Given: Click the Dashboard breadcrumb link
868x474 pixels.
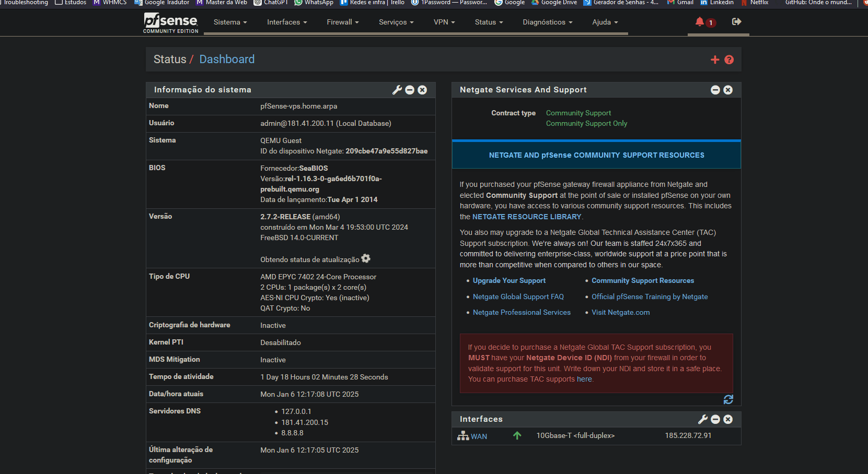Looking at the screenshot, I should click(x=227, y=60).
